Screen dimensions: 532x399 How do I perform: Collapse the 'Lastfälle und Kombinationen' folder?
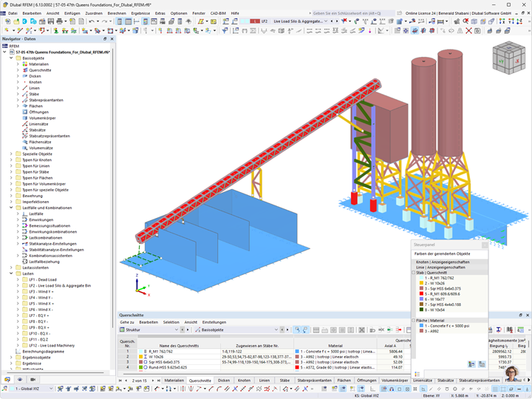[x=11, y=208]
